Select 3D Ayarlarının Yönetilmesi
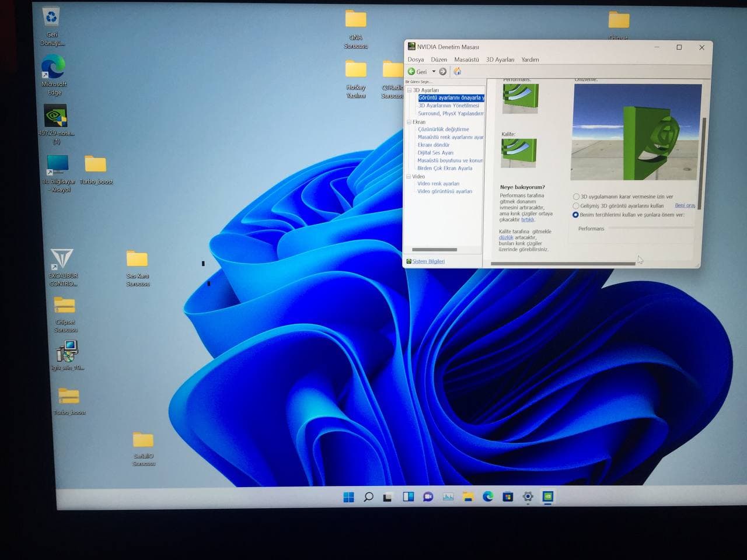 (x=448, y=106)
